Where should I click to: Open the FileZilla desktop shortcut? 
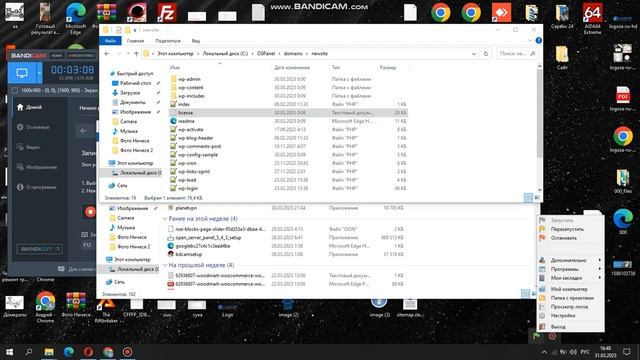[167, 13]
